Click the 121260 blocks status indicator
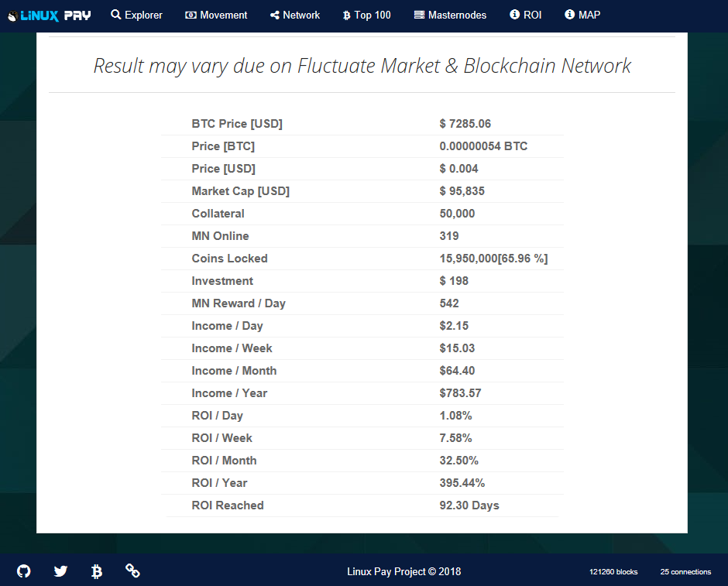 point(613,572)
